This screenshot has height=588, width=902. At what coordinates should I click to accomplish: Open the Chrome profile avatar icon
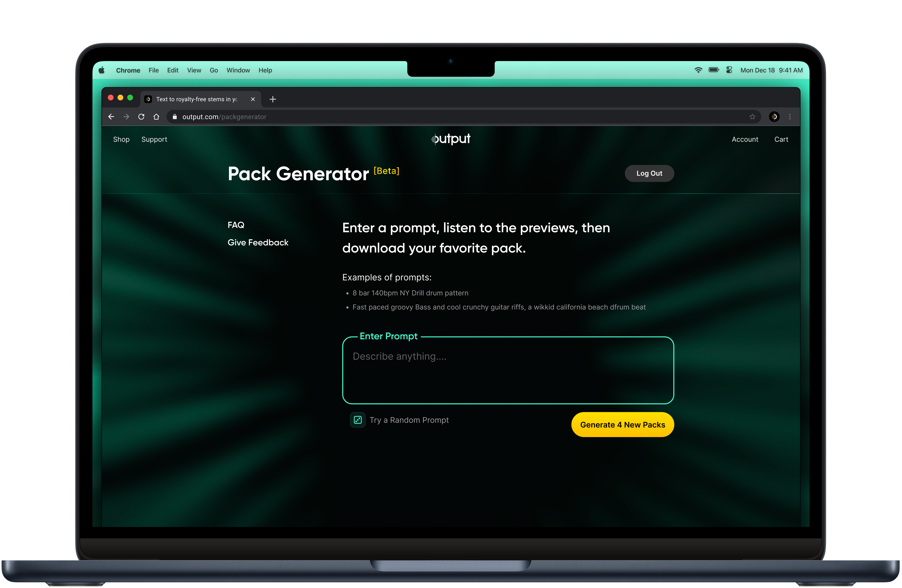tap(774, 117)
